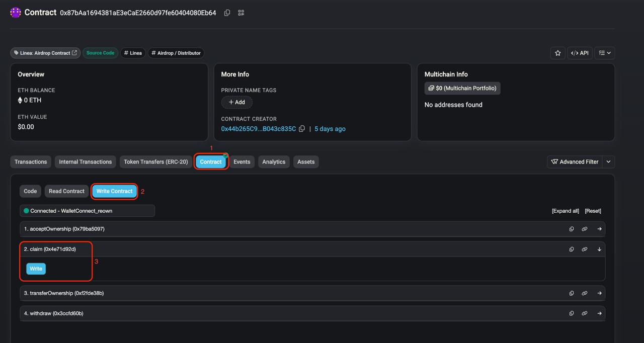Open contract creator address 0x44b265C9...B043c835C
The width and height of the screenshot is (644, 343).
click(x=259, y=129)
